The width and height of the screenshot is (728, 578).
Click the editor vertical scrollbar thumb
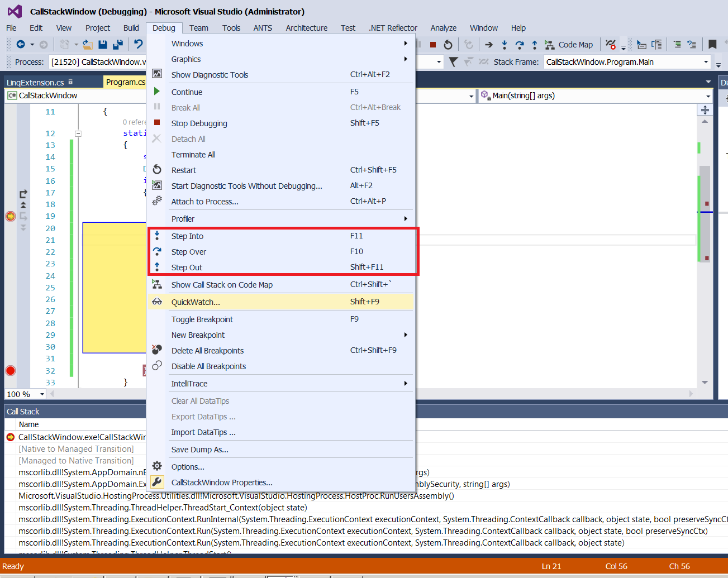(705, 213)
